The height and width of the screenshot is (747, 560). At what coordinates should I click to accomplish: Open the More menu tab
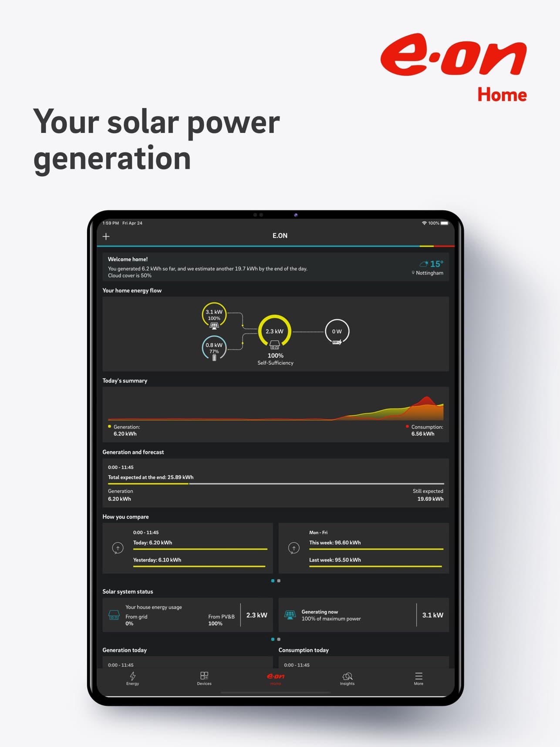click(x=418, y=679)
